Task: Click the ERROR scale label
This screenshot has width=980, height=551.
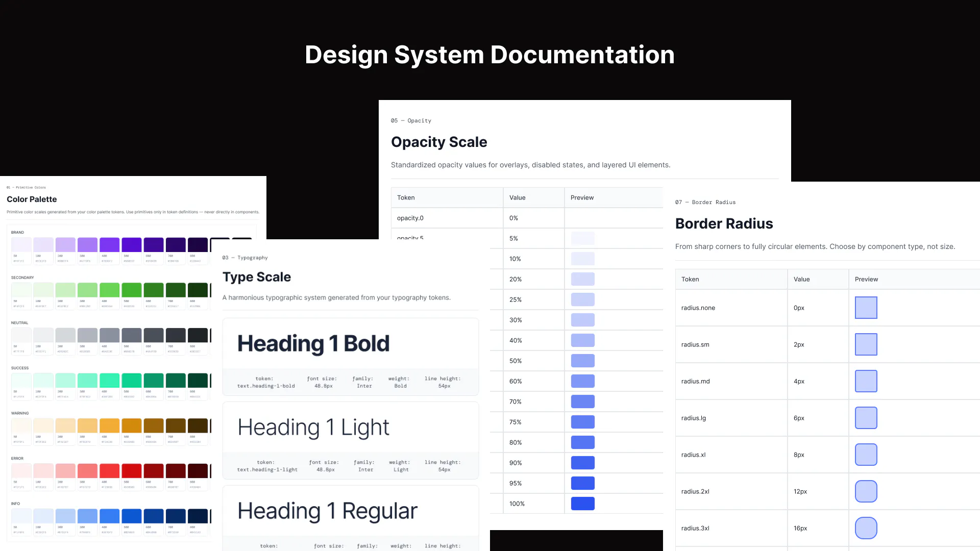Action: pyautogui.click(x=17, y=459)
